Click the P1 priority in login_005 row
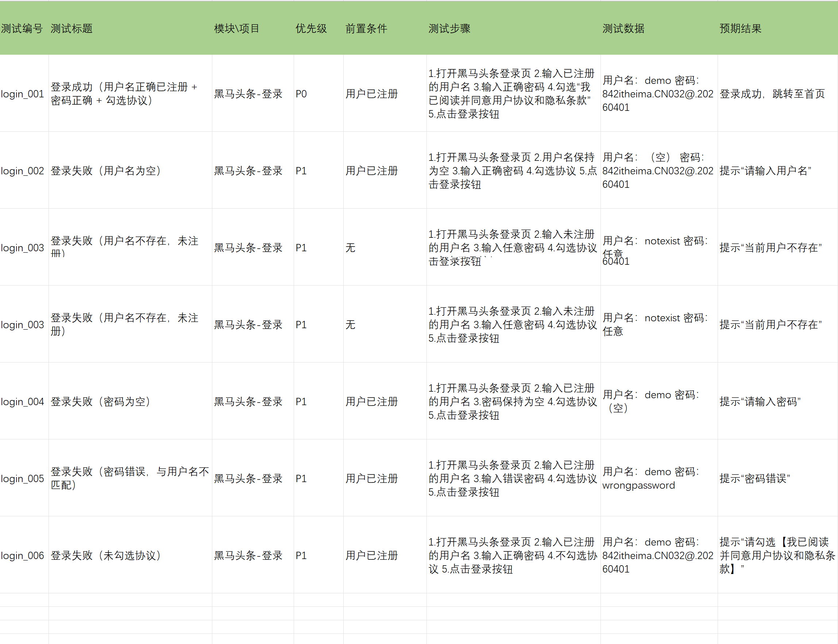The height and width of the screenshot is (644, 838). click(x=319, y=478)
